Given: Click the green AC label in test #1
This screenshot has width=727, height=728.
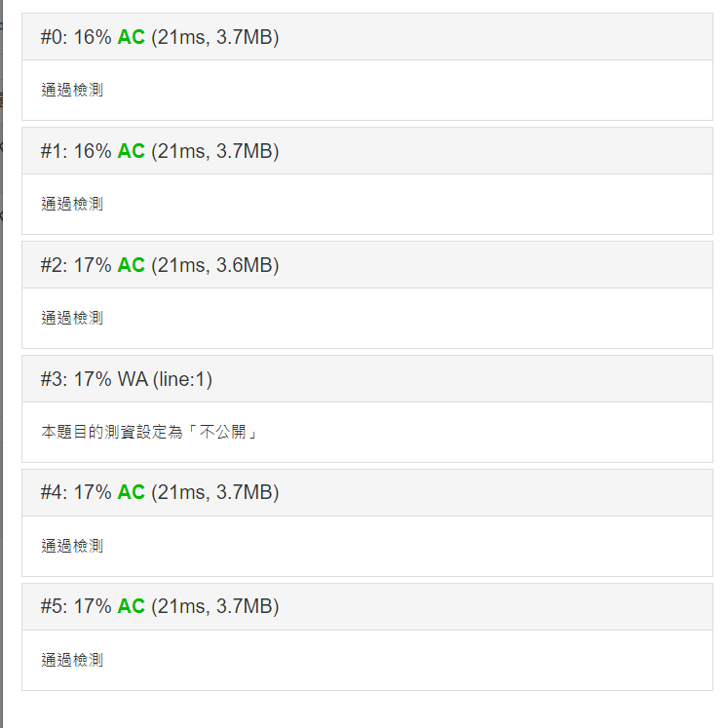Looking at the screenshot, I should (x=131, y=152).
